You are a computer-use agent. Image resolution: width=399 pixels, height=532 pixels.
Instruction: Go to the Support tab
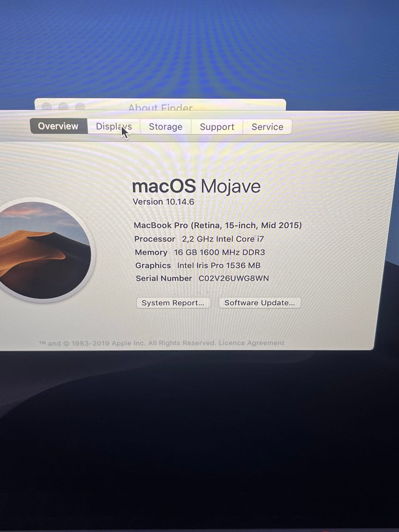coord(217,127)
